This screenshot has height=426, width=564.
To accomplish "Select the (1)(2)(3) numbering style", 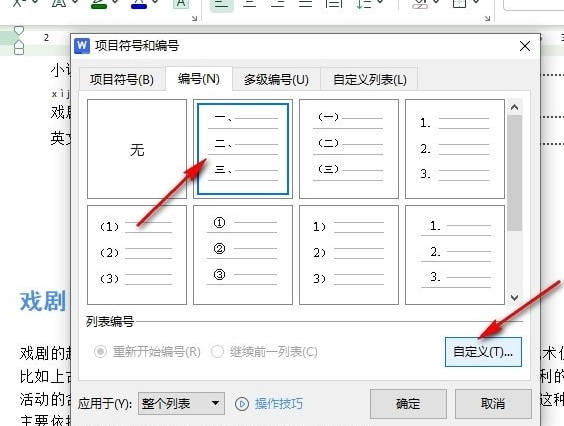I will [137, 255].
